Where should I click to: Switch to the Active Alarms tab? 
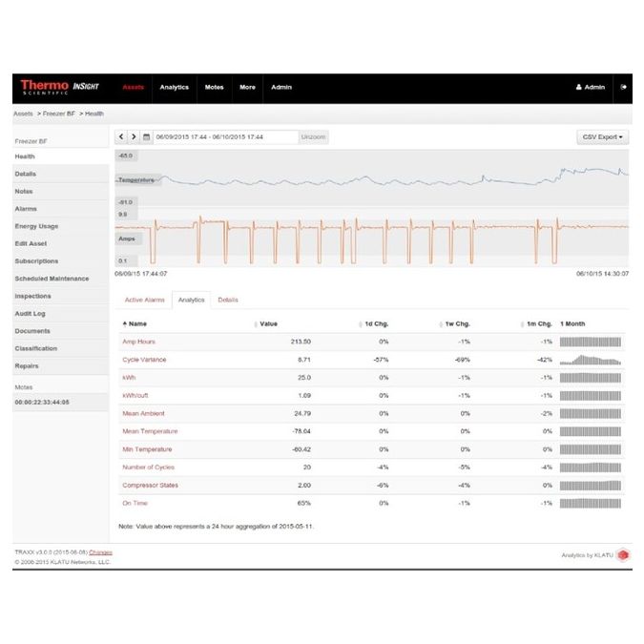pyautogui.click(x=145, y=300)
